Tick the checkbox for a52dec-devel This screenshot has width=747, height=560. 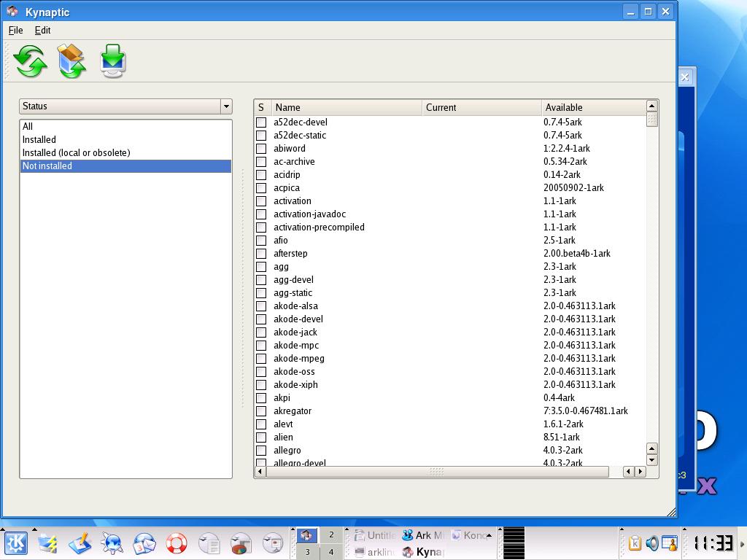(x=261, y=122)
